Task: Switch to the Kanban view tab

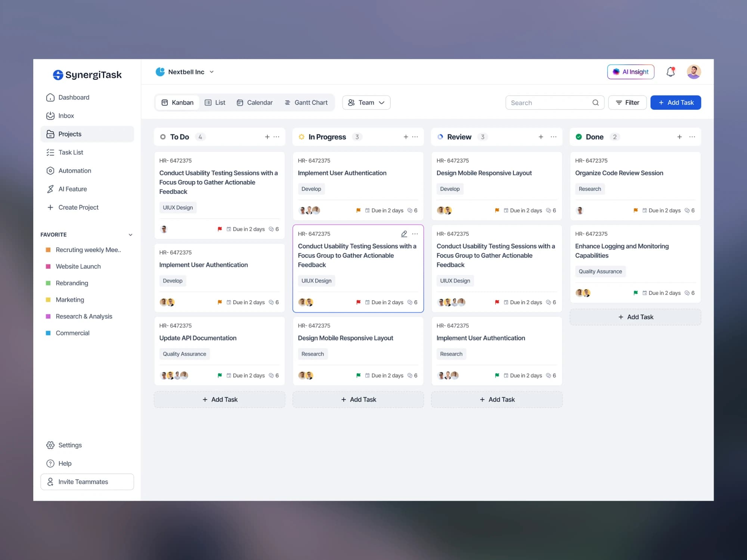Action: coord(177,103)
